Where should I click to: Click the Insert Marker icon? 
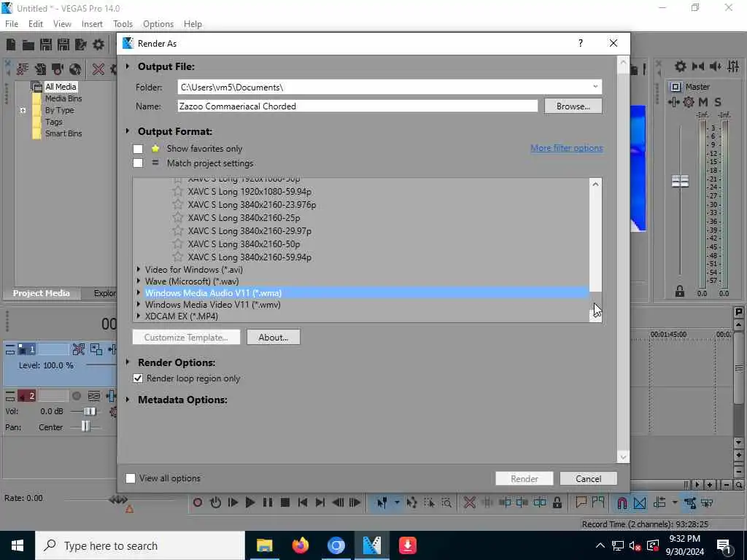(581, 502)
